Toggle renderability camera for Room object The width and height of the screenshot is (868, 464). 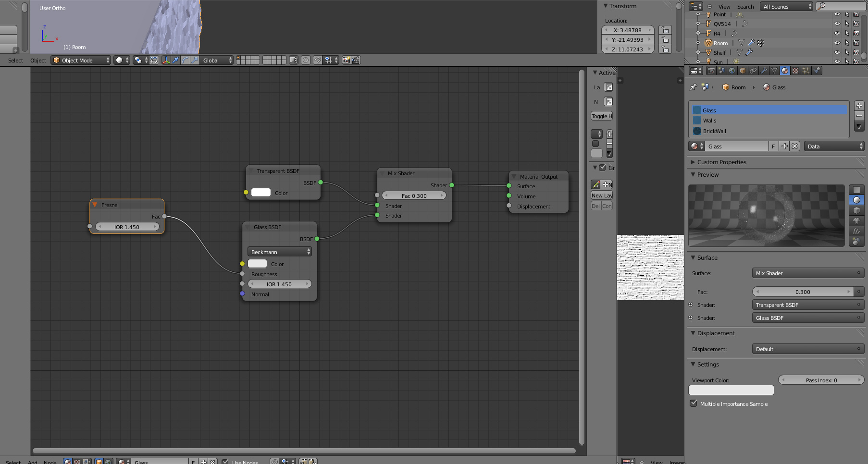pyautogui.click(x=856, y=43)
